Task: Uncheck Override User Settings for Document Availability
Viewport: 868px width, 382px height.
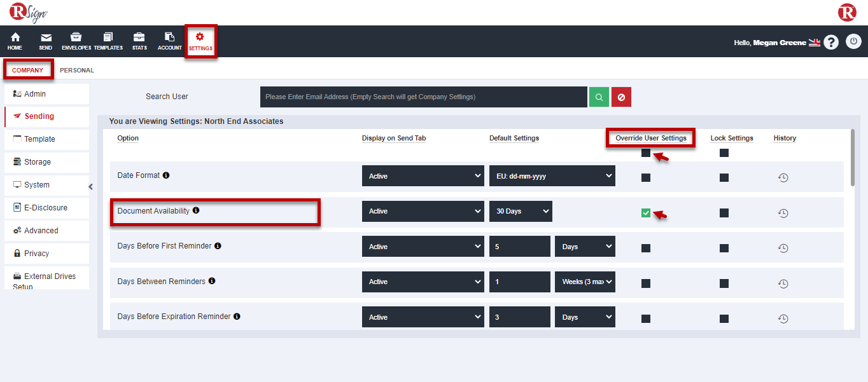Action: pyautogui.click(x=646, y=213)
